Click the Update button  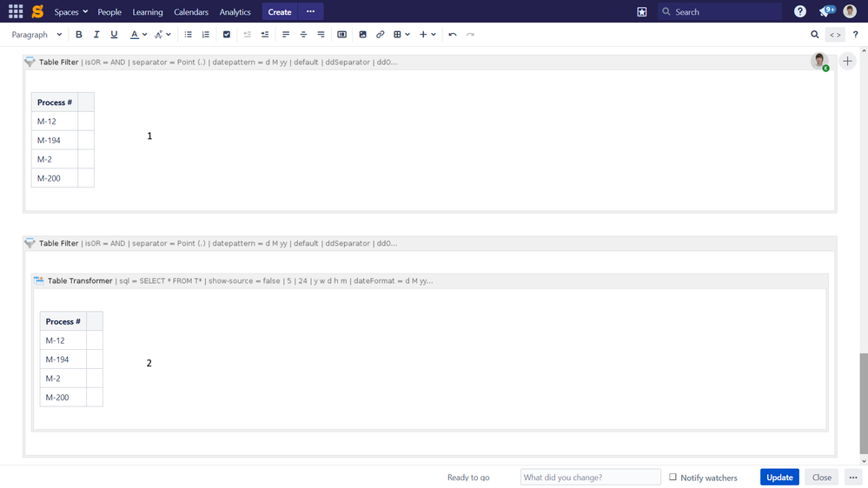pos(779,477)
